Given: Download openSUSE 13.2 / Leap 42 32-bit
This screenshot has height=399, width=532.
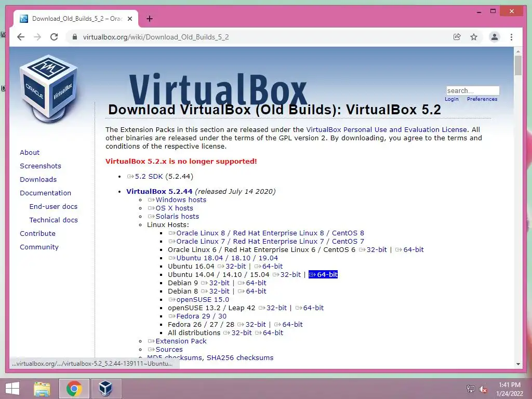Looking at the screenshot, I should coord(272,308).
